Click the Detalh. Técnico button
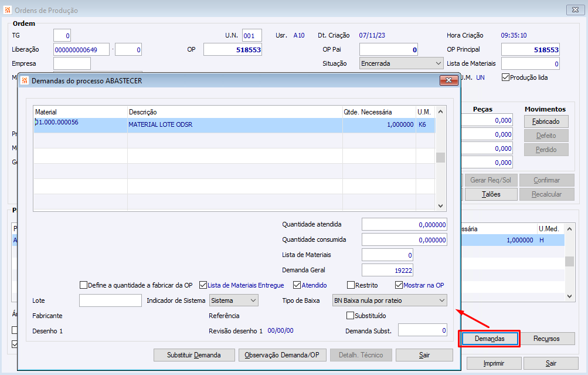Screen dimensions: 588x375 (x=361, y=354)
